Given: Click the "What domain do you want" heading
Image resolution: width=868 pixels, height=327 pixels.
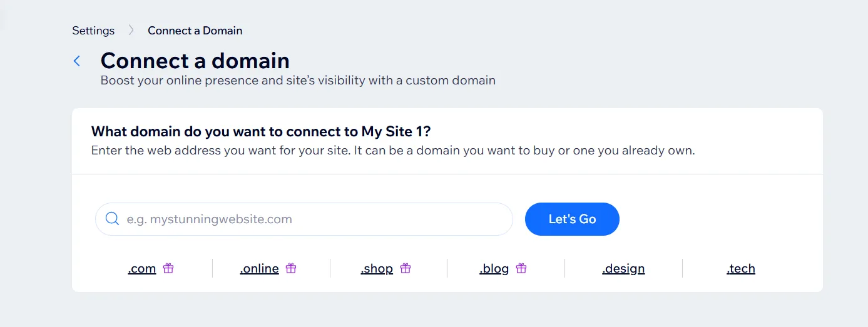Looking at the screenshot, I should (261, 131).
